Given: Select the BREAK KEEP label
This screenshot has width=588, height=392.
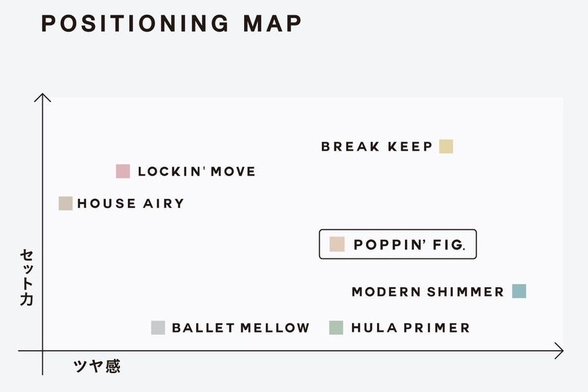Looking at the screenshot, I should pos(377,146).
